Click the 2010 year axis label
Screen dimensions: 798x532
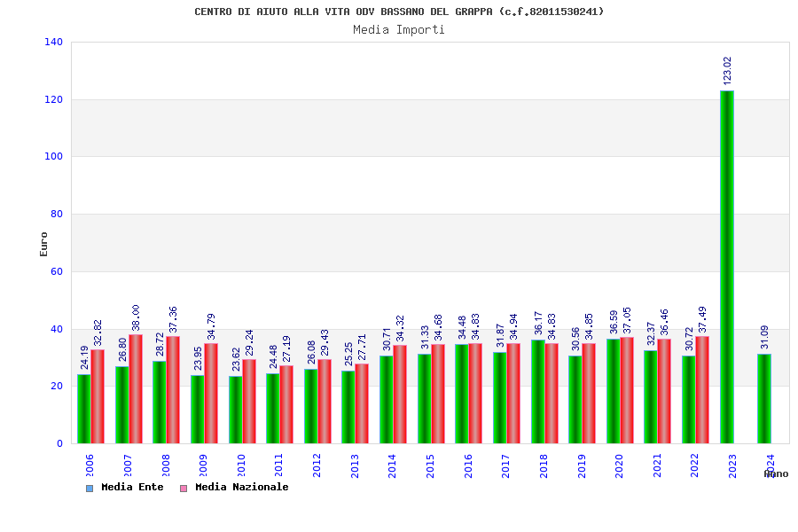point(241,465)
